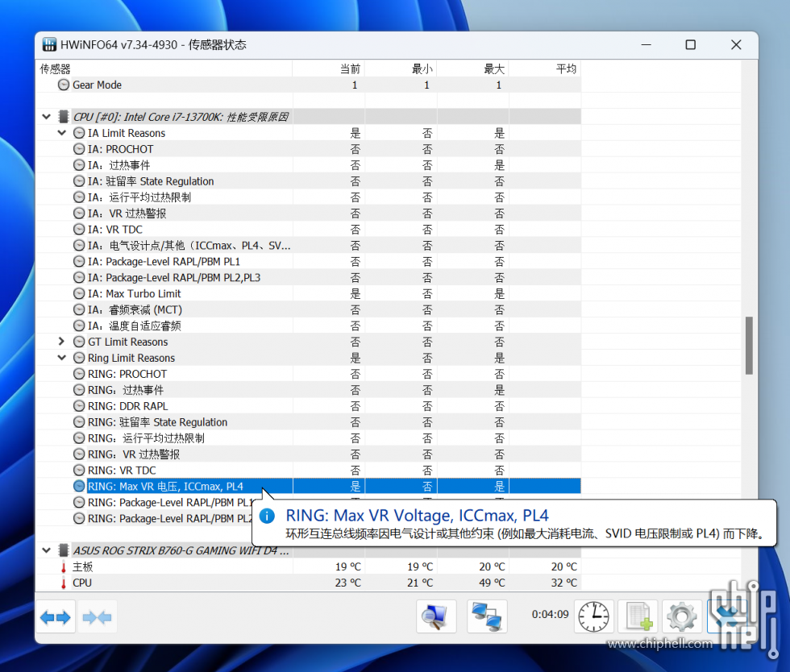
Task: Click the 当前 column header
Action: click(x=328, y=69)
